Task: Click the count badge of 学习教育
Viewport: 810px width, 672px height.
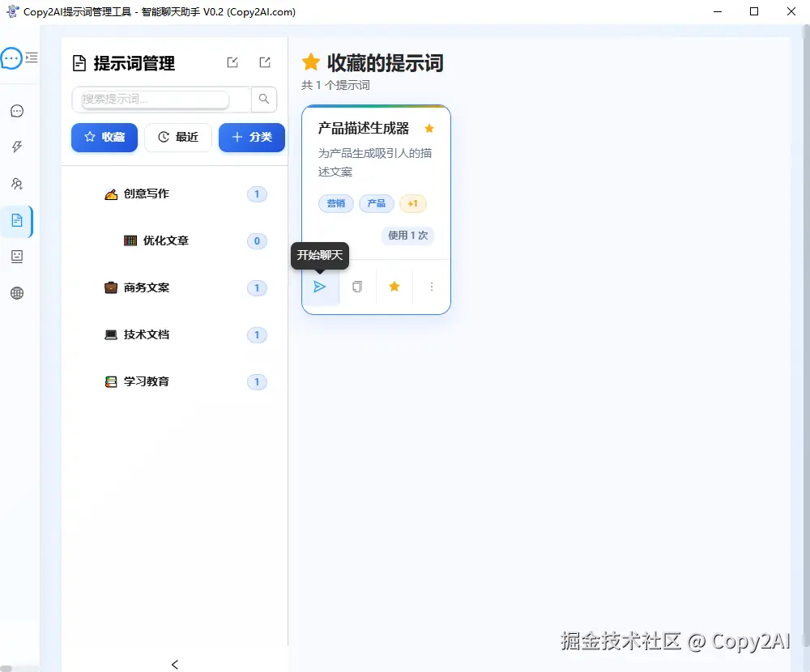Action: [x=257, y=382]
